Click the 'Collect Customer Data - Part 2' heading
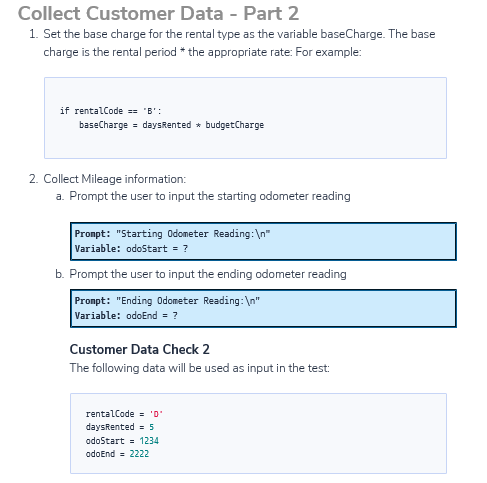This screenshot has width=487, height=483. coord(158,14)
